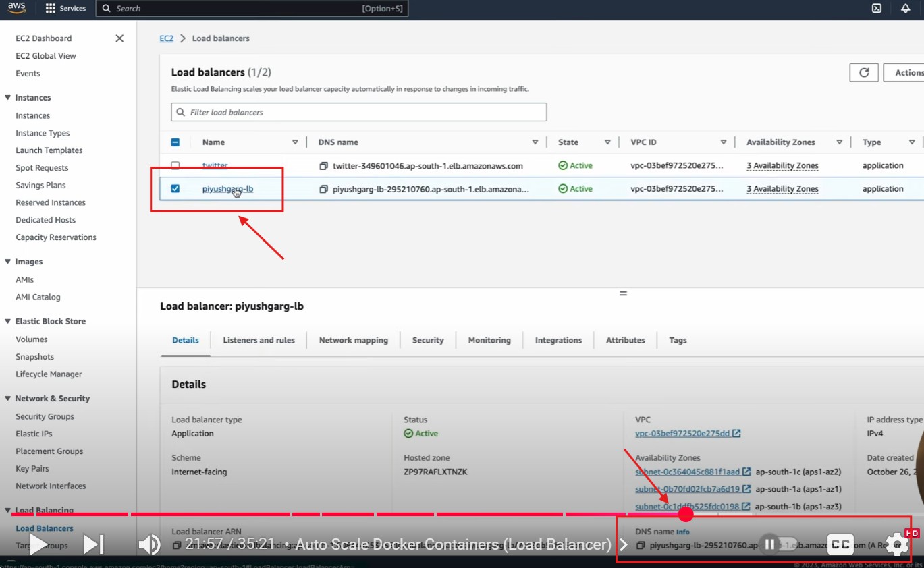Collapse the Instances sidebar section
The height and width of the screenshot is (568, 924).
(8, 98)
